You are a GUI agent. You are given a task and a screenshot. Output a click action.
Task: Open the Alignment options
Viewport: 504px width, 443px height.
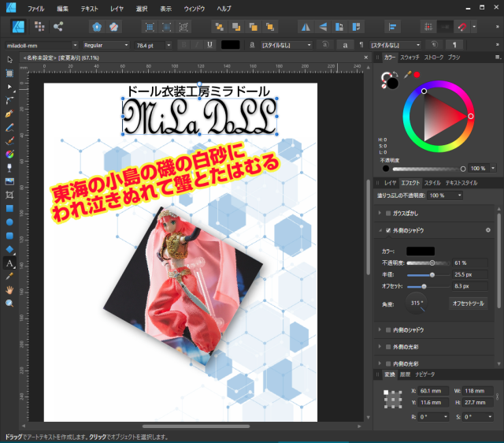click(x=392, y=27)
